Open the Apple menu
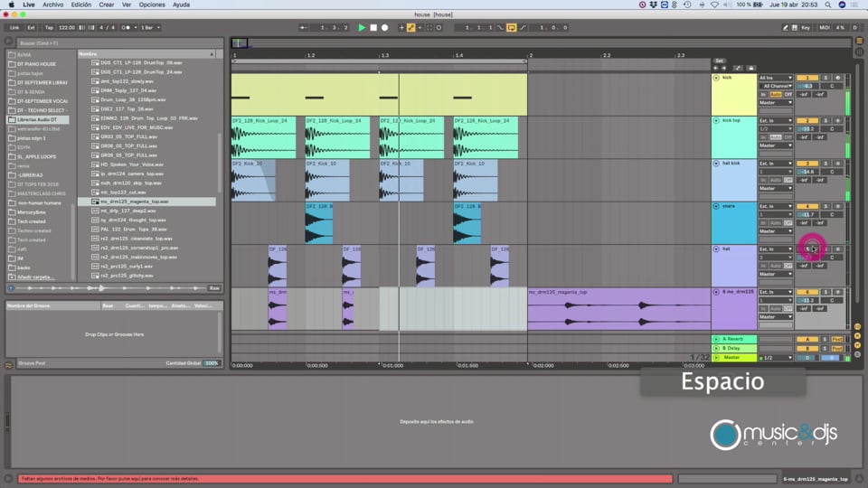This screenshot has width=868, height=488. (x=11, y=5)
